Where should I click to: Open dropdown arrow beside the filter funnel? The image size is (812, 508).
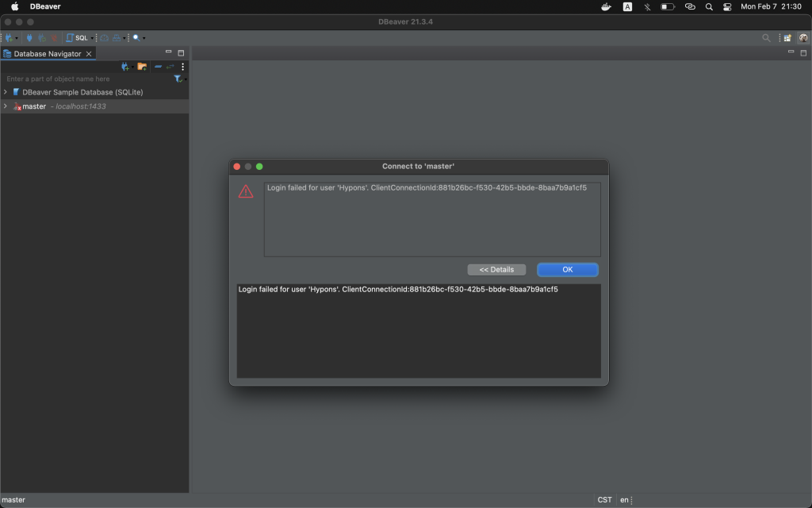pos(186,79)
